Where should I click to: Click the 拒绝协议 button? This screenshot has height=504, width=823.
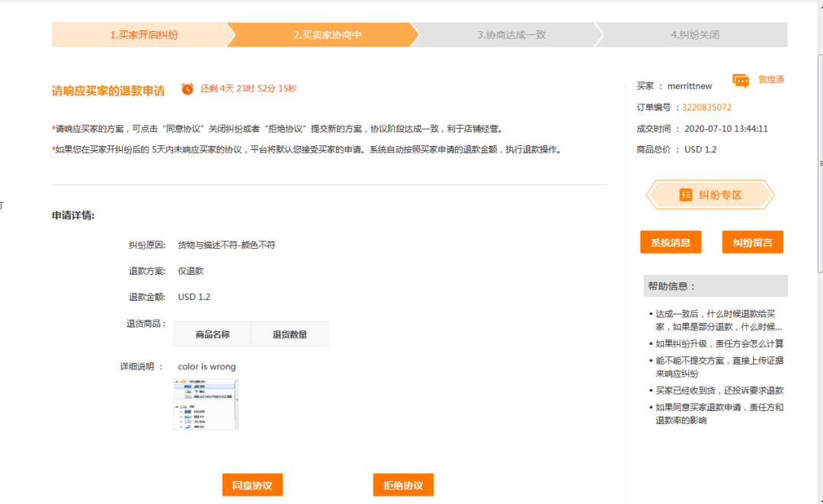[x=403, y=486]
